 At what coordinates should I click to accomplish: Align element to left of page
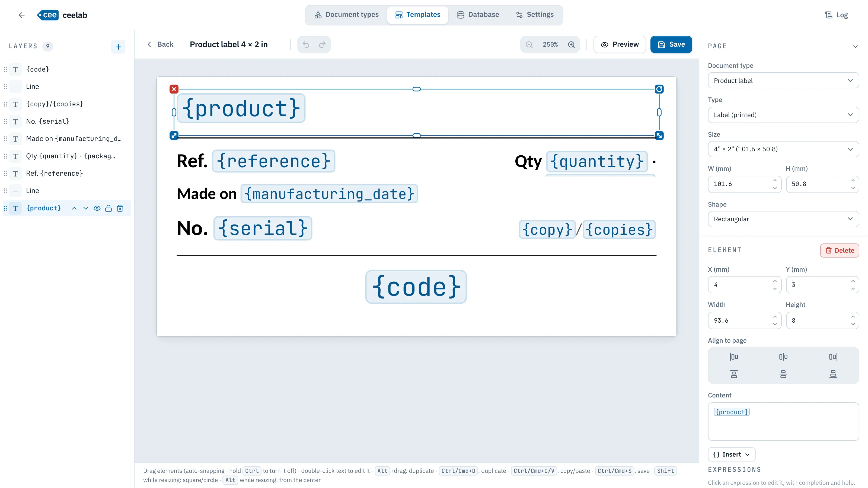click(734, 357)
